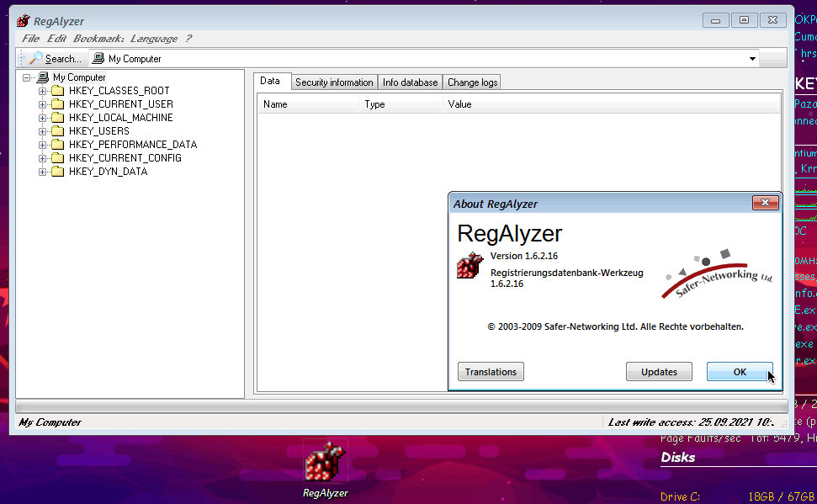Minimize the RegAlyzer window
This screenshot has width=817, height=504.
(715, 20)
